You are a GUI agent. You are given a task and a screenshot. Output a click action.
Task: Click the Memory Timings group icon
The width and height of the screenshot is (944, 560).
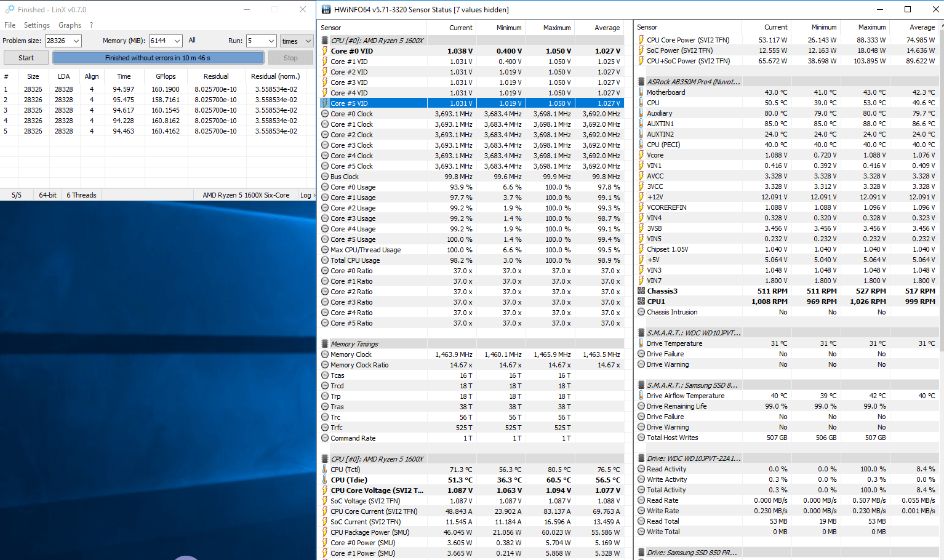tap(325, 344)
